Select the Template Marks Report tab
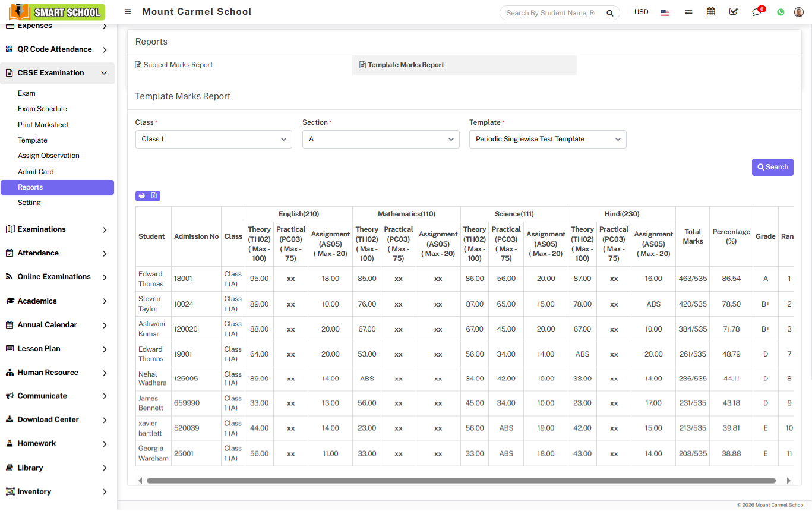The image size is (812, 511). click(406, 65)
